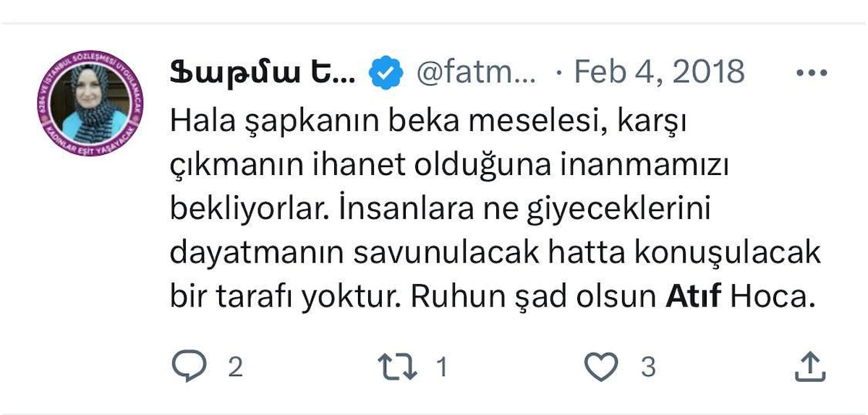The image size is (868, 415).
Task: Share the tweet using the upload arrow icon
Action: pyautogui.click(x=810, y=367)
